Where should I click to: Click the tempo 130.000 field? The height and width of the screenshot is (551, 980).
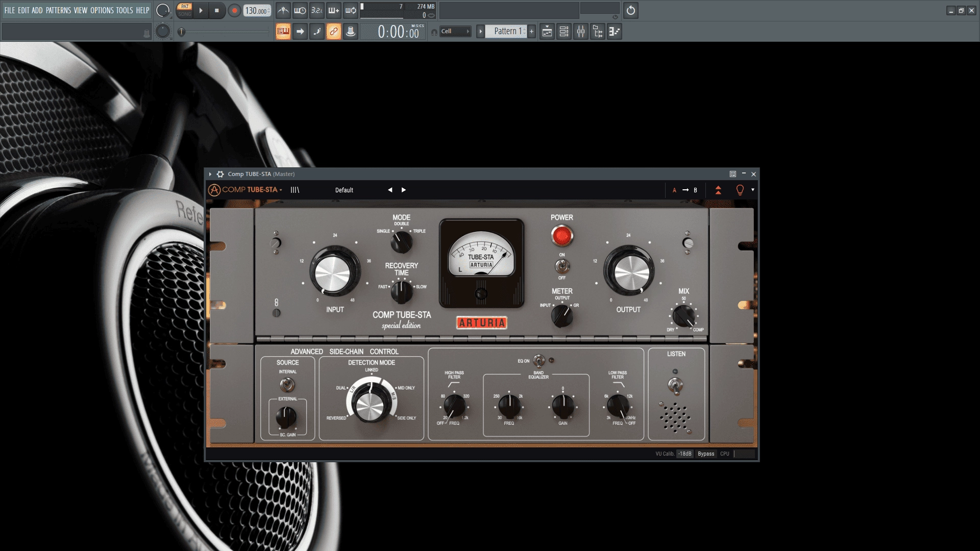coord(257,10)
